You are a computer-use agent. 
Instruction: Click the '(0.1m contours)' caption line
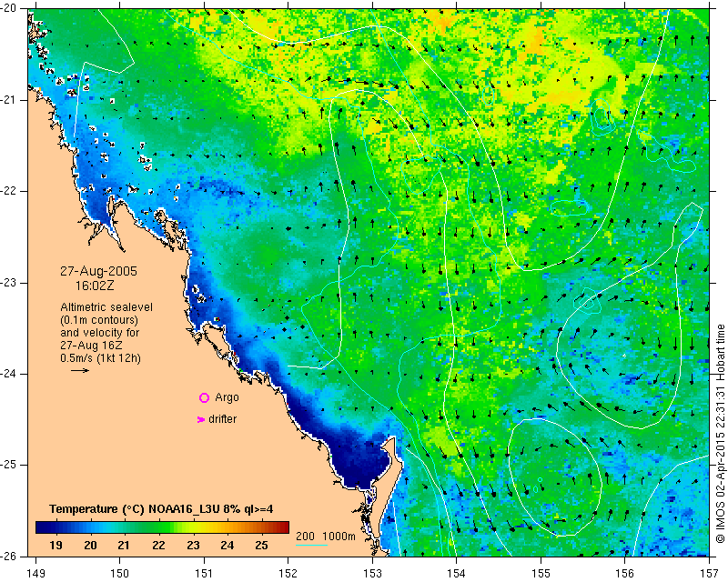(x=99, y=320)
